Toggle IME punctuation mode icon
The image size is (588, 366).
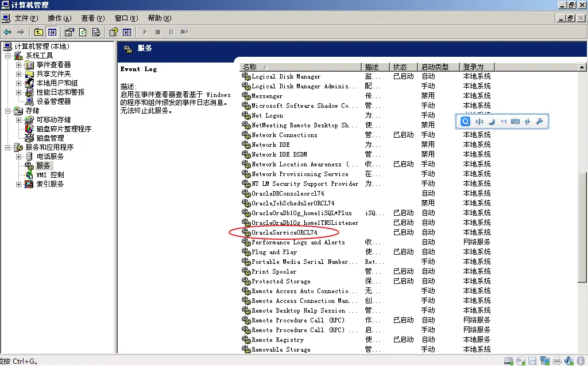(504, 122)
